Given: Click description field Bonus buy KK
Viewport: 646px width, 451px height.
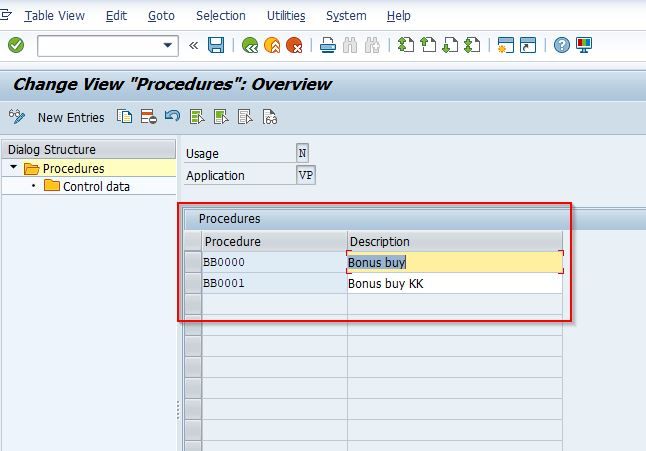Looking at the screenshot, I should (x=455, y=283).
